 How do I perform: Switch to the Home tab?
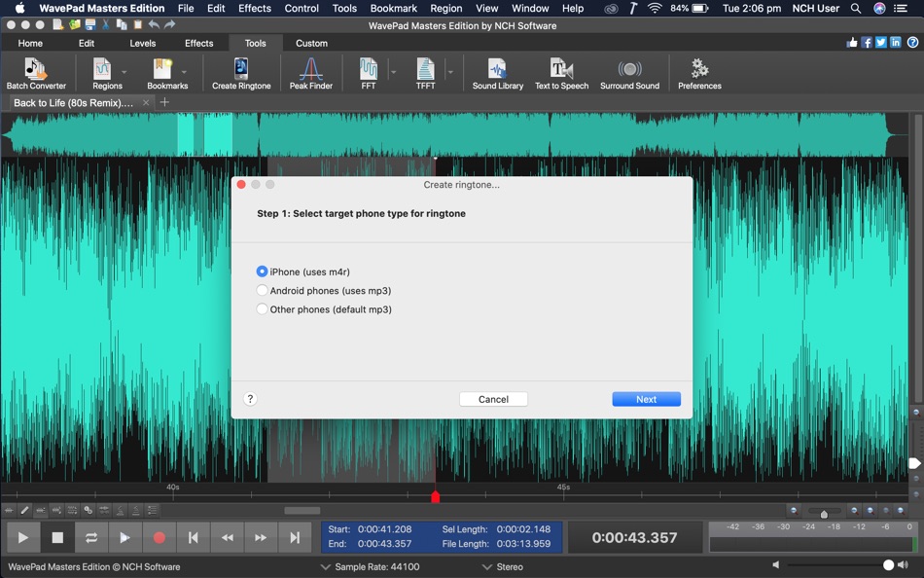click(x=30, y=43)
